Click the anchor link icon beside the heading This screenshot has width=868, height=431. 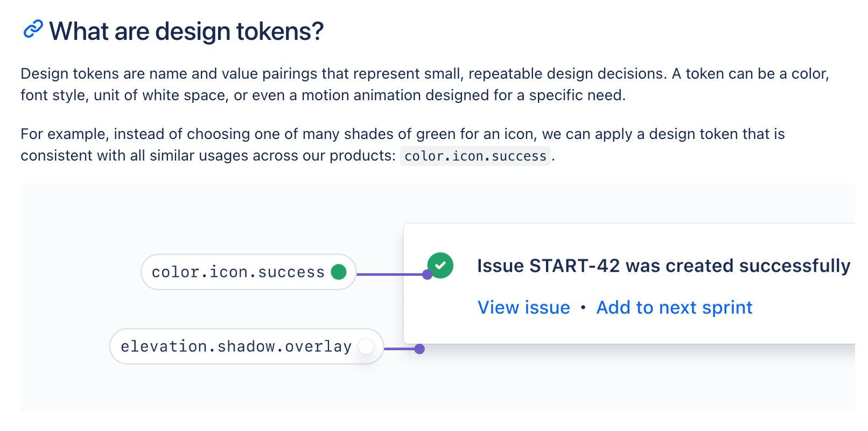tap(33, 30)
